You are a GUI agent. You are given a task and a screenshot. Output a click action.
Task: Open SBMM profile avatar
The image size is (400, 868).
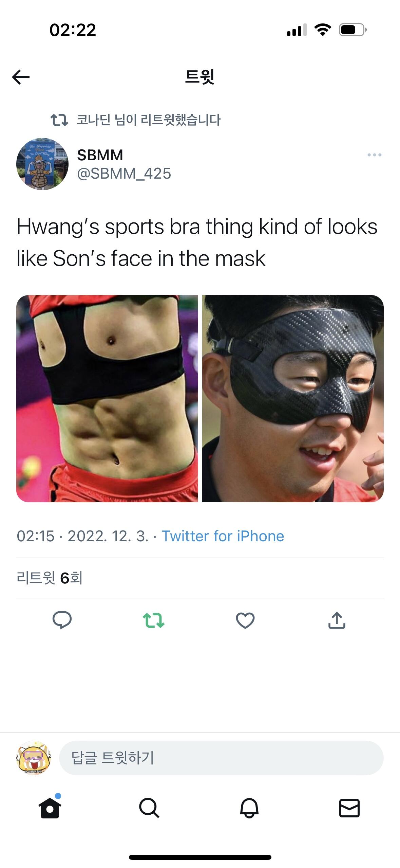(x=42, y=164)
